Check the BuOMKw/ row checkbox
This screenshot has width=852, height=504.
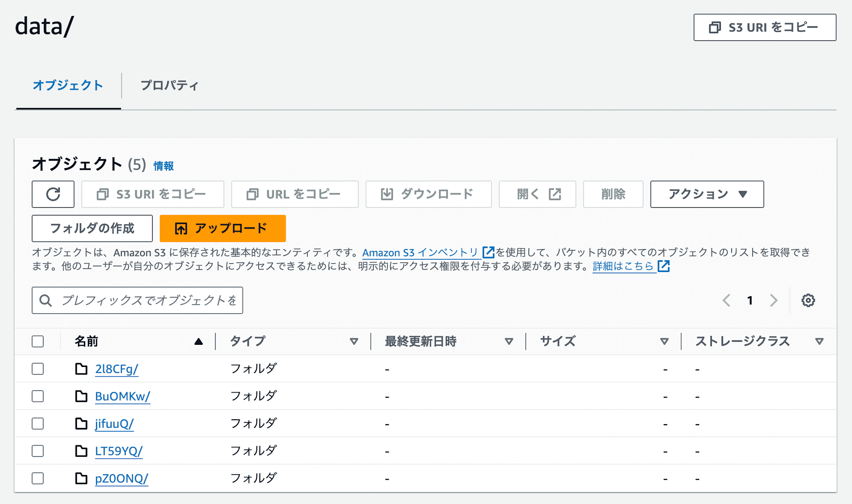point(38,396)
